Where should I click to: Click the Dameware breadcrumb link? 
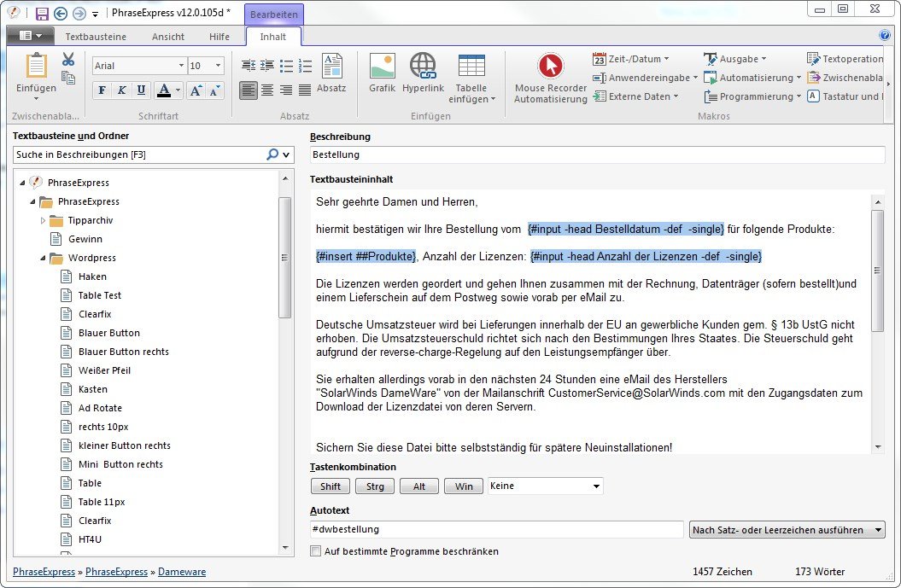click(x=182, y=572)
